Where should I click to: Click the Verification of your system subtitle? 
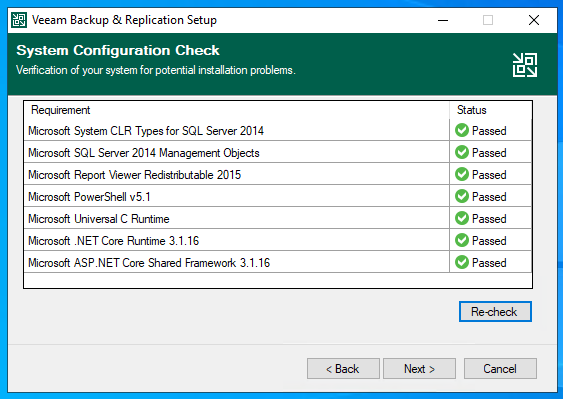(156, 70)
